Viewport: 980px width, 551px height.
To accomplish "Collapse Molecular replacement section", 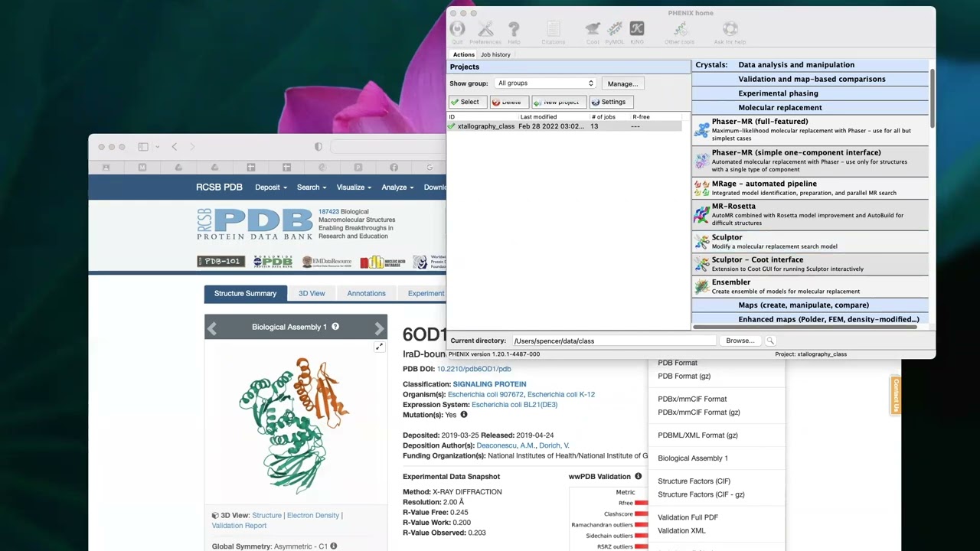I will (x=810, y=108).
